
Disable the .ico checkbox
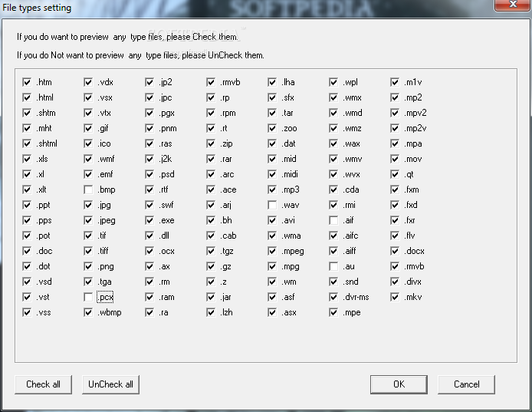click(88, 143)
